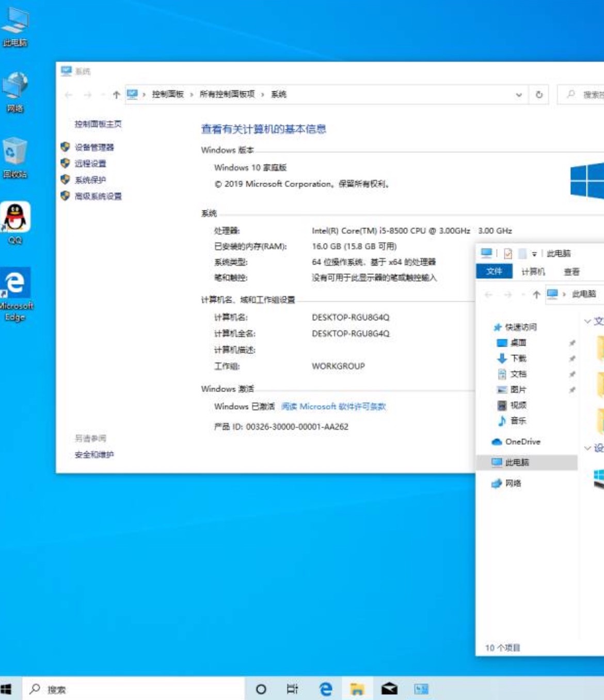Image resolution: width=604 pixels, height=700 pixels.
Task: Click the Windows Start button
Action: coord(6,689)
